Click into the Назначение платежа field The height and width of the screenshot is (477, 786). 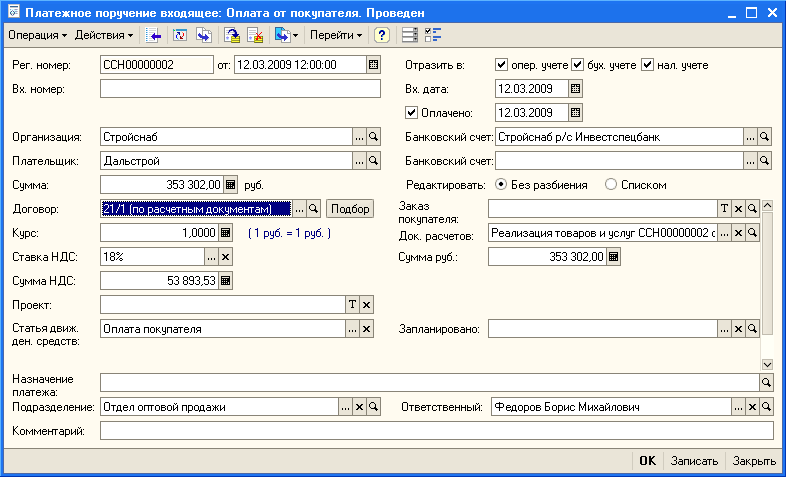(x=430, y=383)
